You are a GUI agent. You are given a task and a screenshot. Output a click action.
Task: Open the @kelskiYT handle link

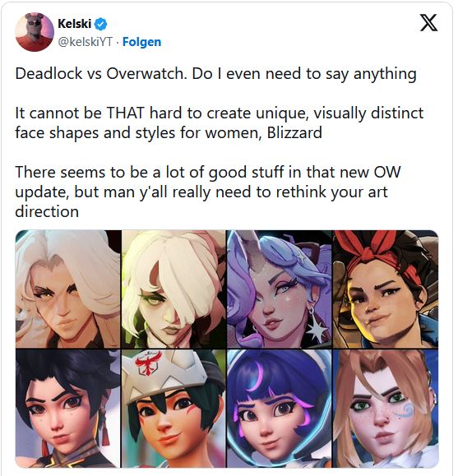pos(85,42)
